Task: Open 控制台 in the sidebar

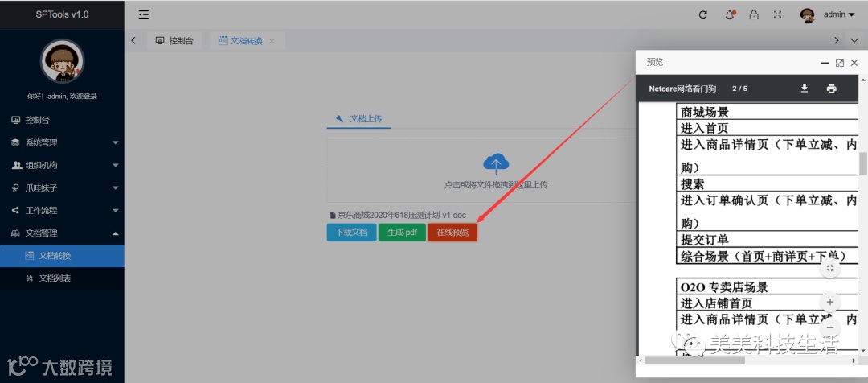Action: (x=62, y=120)
